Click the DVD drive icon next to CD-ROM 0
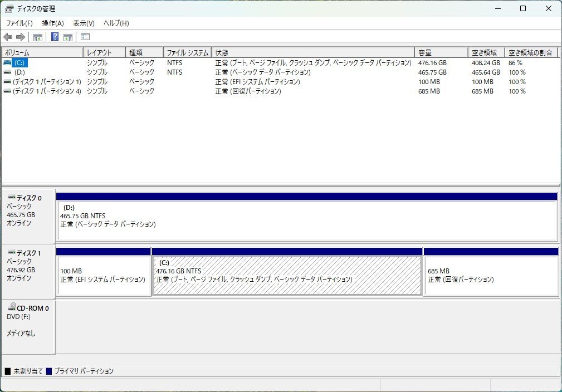This screenshot has width=562, height=392. tap(12, 307)
